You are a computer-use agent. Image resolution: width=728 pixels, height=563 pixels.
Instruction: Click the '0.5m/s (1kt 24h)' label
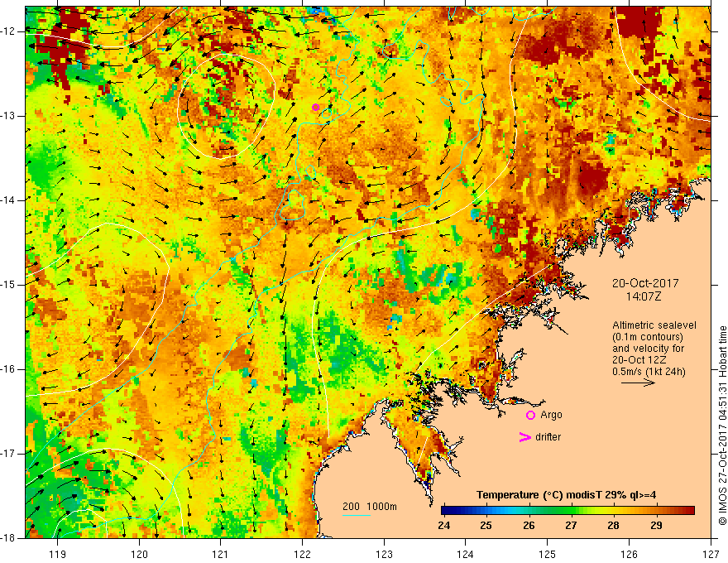(x=649, y=372)
